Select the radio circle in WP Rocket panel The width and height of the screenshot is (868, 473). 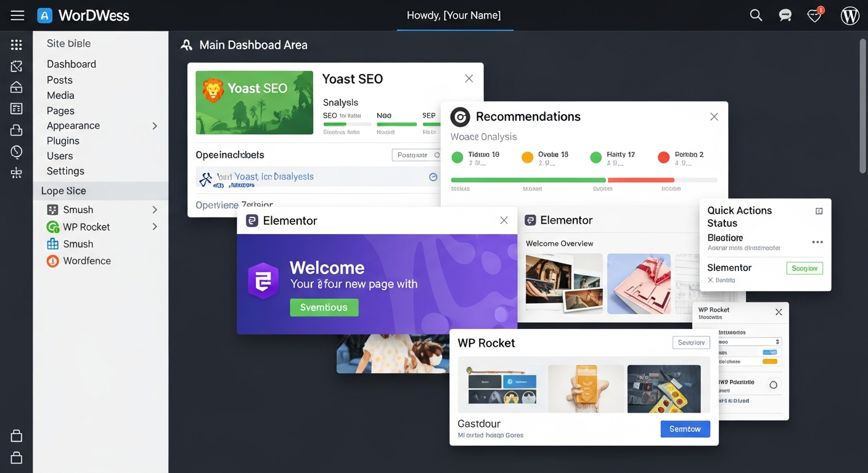coord(773,385)
